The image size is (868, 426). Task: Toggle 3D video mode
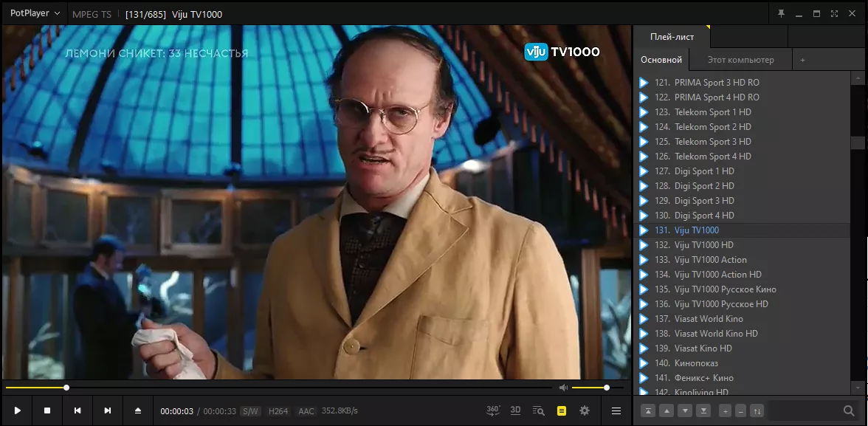(515, 410)
